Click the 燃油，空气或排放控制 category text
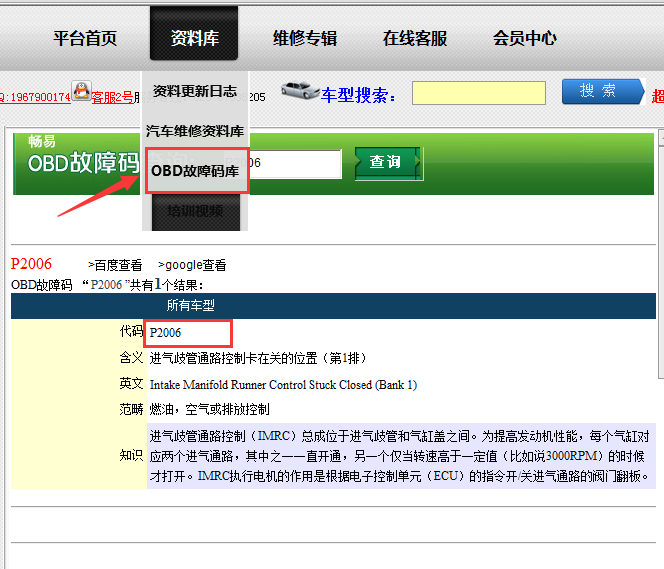 (x=209, y=409)
